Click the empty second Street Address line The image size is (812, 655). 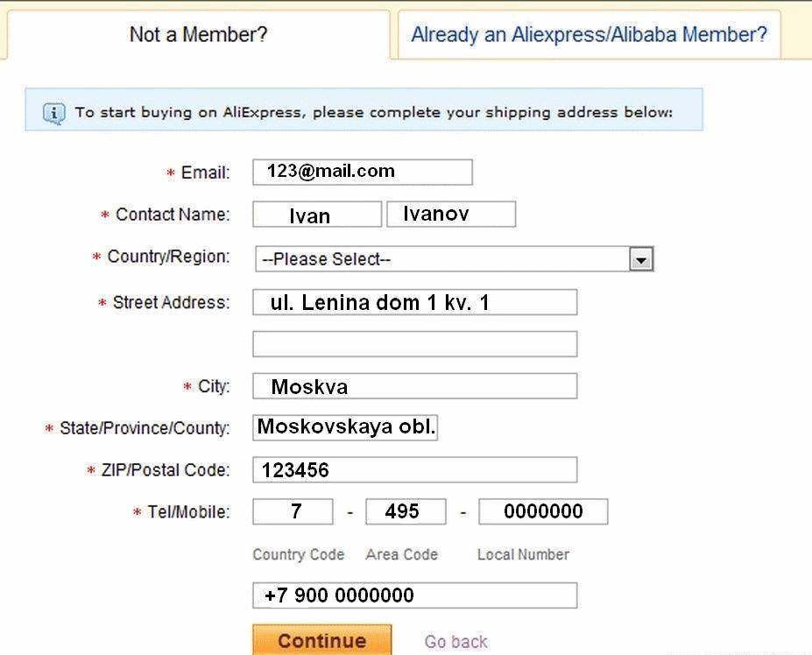pyautogui.click(x=415, y=344)
